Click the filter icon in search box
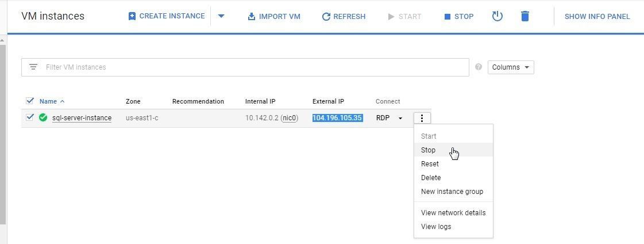The height and width of the screenshot is (244, 644). tap(33, 67)
